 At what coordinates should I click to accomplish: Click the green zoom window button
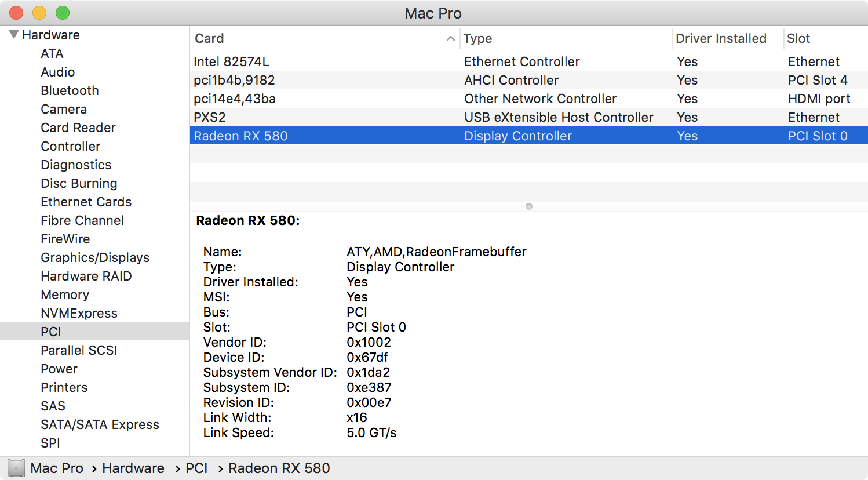click(x=63, y=13)
